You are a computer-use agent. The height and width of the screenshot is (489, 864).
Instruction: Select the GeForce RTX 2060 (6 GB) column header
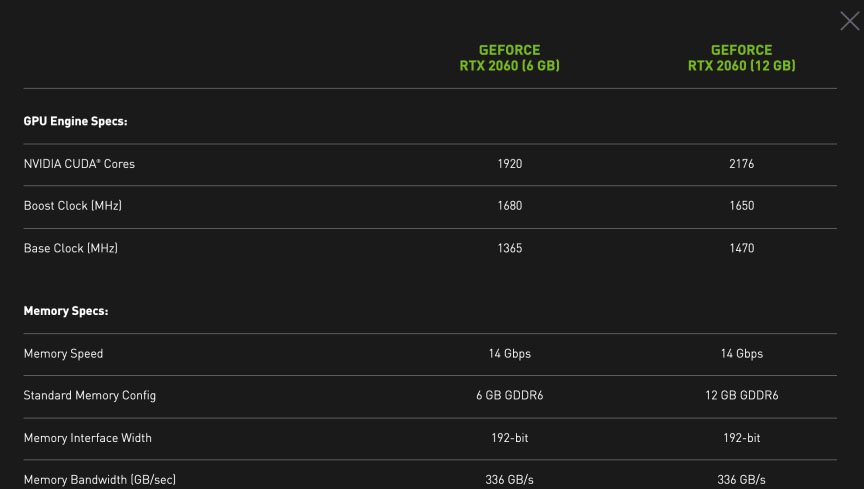(x=510, y=58)
